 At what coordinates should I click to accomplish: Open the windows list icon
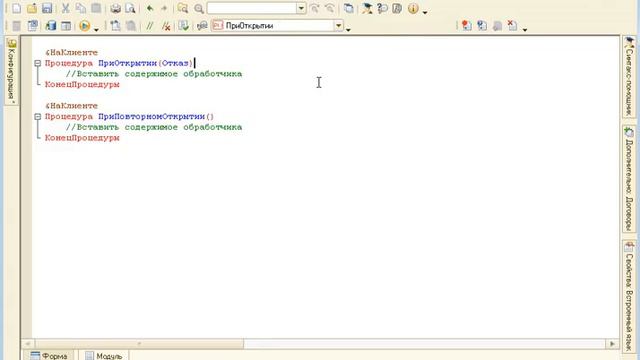(x=349, y=8)
